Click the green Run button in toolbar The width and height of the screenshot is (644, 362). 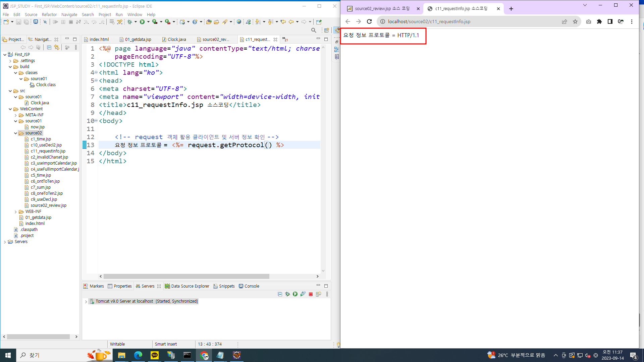(x=142, y=22)
